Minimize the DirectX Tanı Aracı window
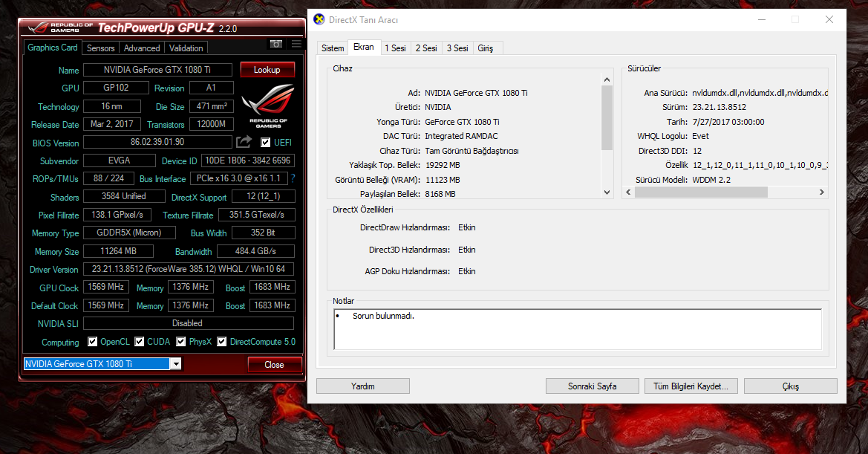This screenshot has width=868, height=454. [762, 19]
